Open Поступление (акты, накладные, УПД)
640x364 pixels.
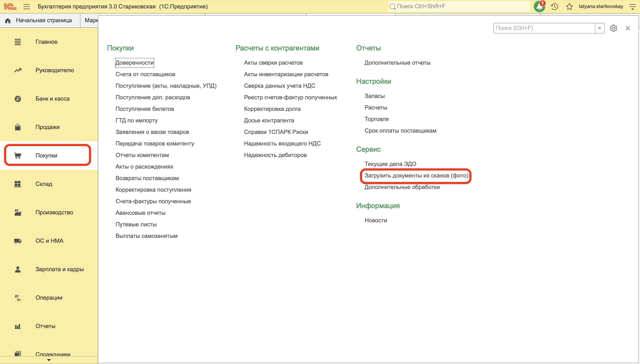click(x=166, y=86)
